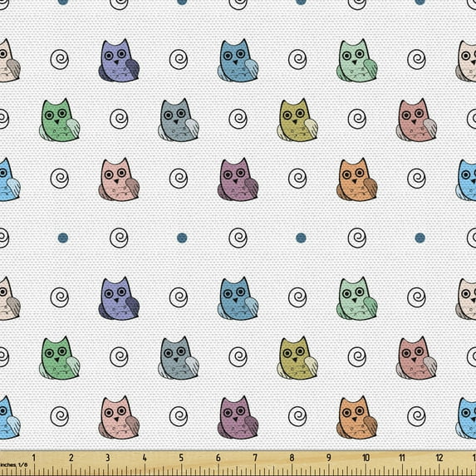Viewport: 476px width, 476px height.
Task: Click the mint green owl in upper repeat
Action: [356, 61]
